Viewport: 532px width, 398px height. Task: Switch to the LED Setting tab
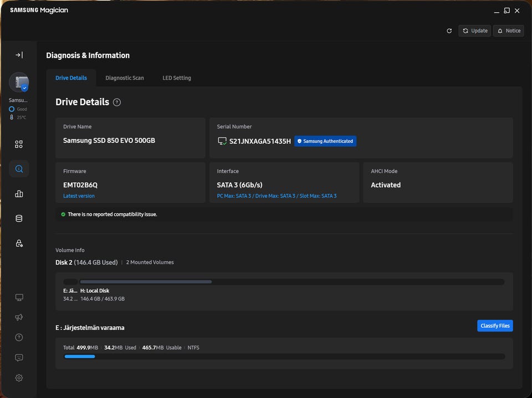(x=177, y=78)
